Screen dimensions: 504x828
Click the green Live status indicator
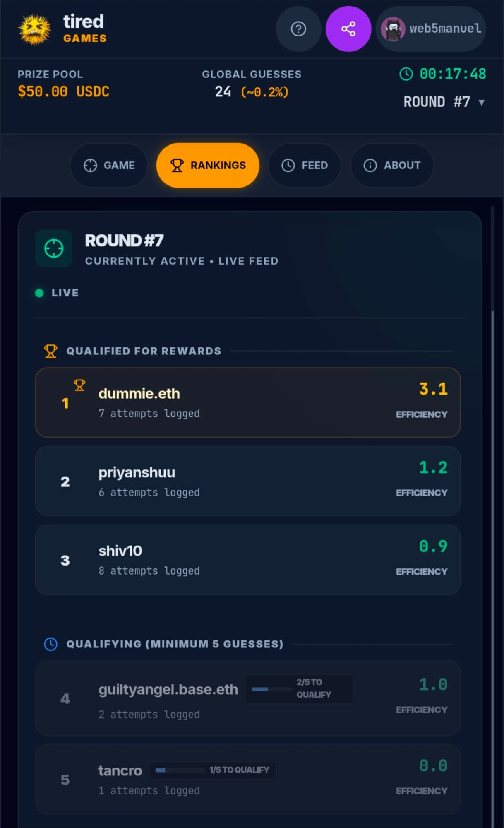click(40, 293)
